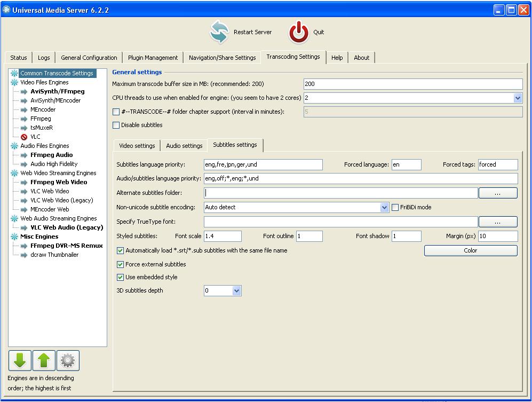532x402 pixels.
Task: Select VLC Web Video engine in tree
Action: click(50, 191)
